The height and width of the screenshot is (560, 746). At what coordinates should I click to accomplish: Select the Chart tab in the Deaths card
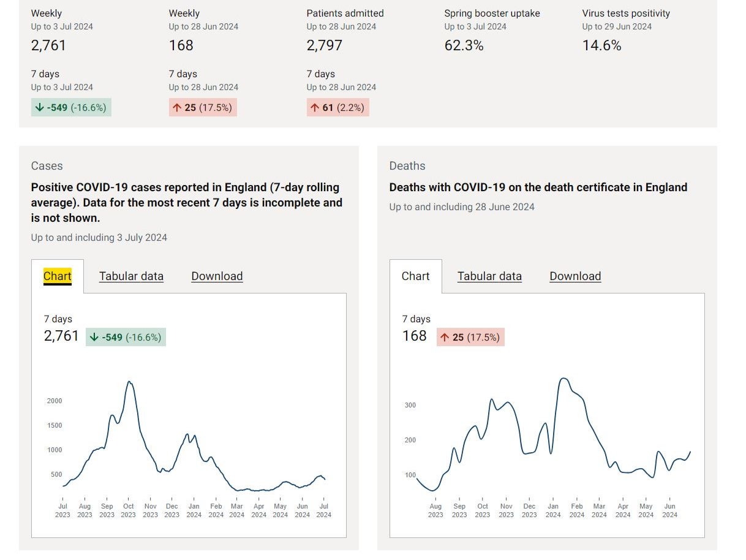tap(415, 276)
